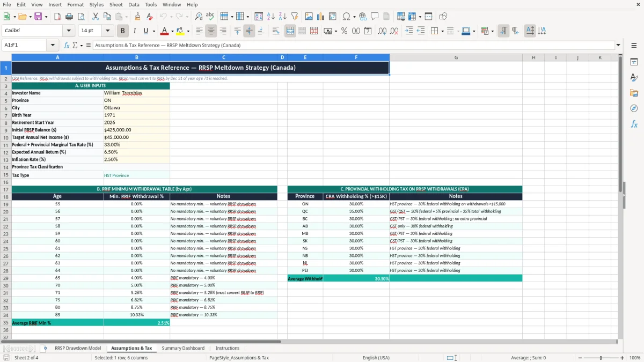Clear direct formatting icon
The width and height of the screenshot is (644, 362).
click(150, 17)
